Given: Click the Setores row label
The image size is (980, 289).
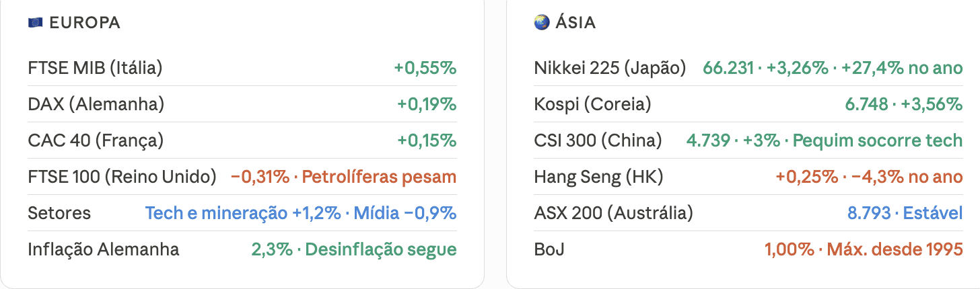Looking at the screenshot, I should tap(59, 213).
